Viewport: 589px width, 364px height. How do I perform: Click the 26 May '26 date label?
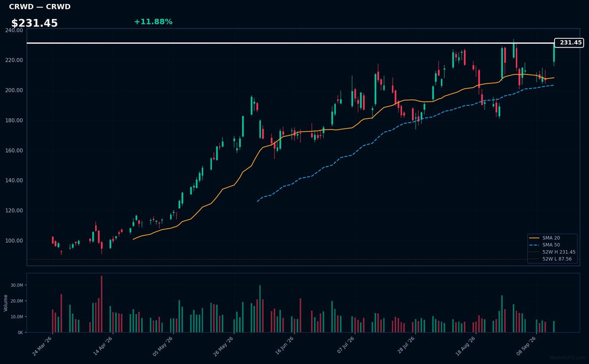(224, 346)
